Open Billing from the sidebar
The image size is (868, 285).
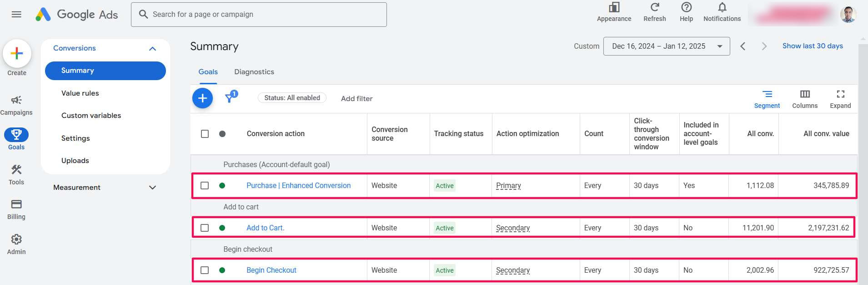[x=16, y=209]
